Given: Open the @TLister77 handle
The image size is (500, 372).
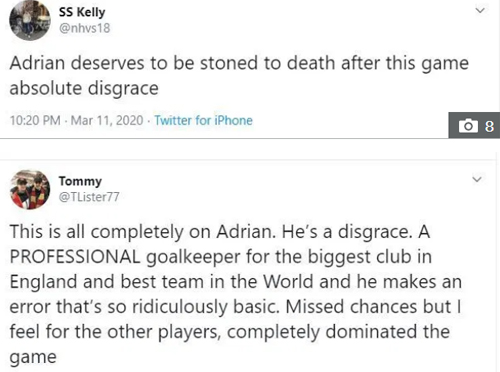Looking at the screenshot, I should (x=89, y=197).
